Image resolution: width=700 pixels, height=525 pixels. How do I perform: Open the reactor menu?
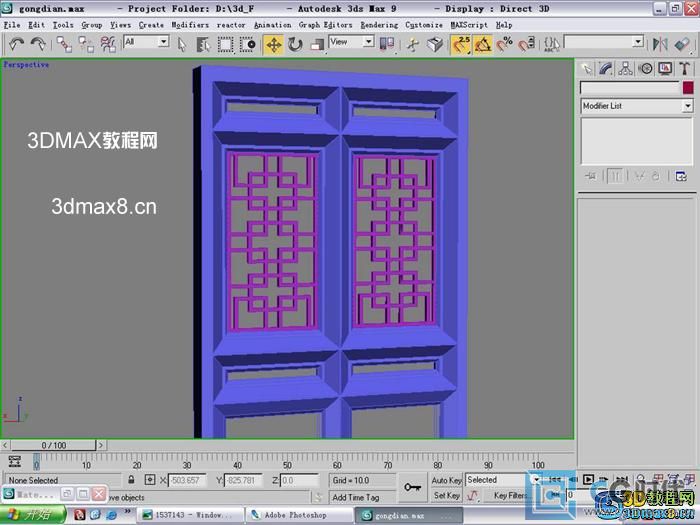(x=231, y=25)
